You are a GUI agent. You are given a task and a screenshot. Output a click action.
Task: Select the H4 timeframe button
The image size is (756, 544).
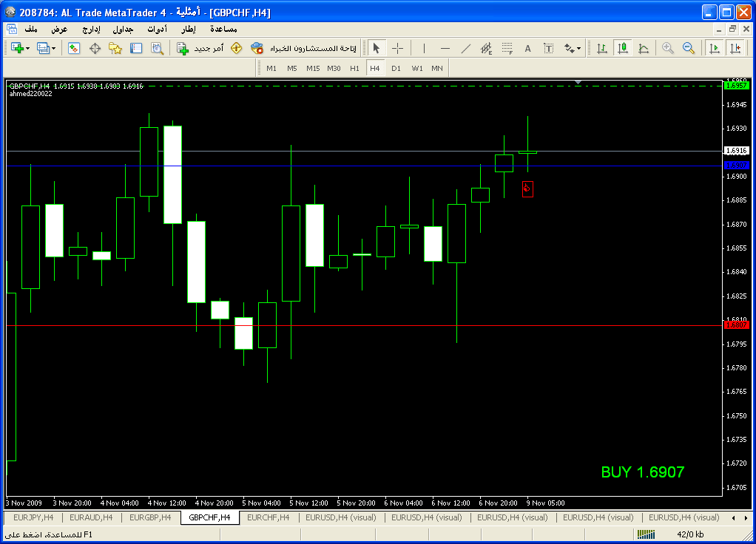pyautogui.click(x=375, y=69)
